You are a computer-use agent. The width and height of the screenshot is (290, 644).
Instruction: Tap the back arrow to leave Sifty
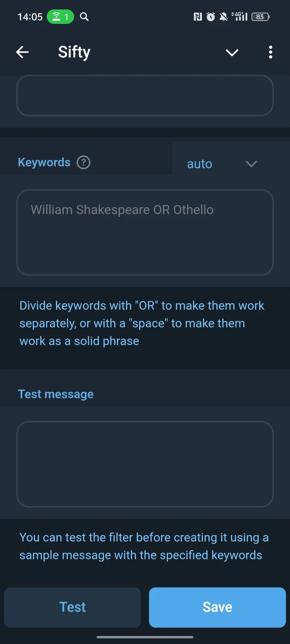23,52
